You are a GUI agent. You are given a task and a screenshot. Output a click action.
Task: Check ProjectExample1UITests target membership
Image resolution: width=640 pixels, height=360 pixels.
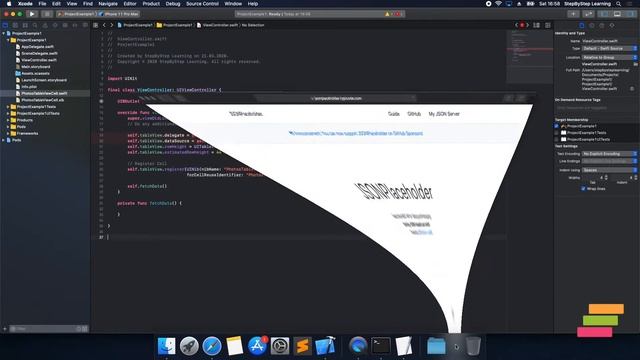point(556,139)
